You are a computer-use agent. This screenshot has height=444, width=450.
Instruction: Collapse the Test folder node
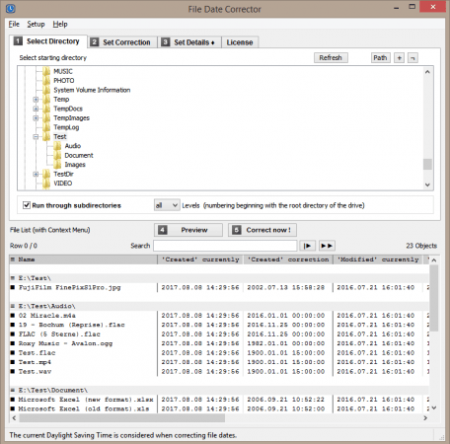[36, 137]
